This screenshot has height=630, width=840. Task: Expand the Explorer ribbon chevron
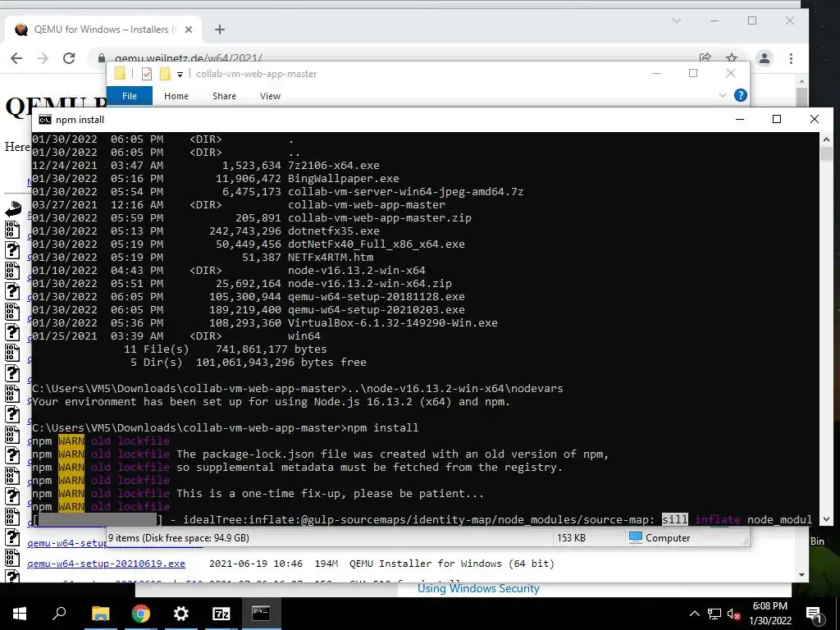click(722, 95)
